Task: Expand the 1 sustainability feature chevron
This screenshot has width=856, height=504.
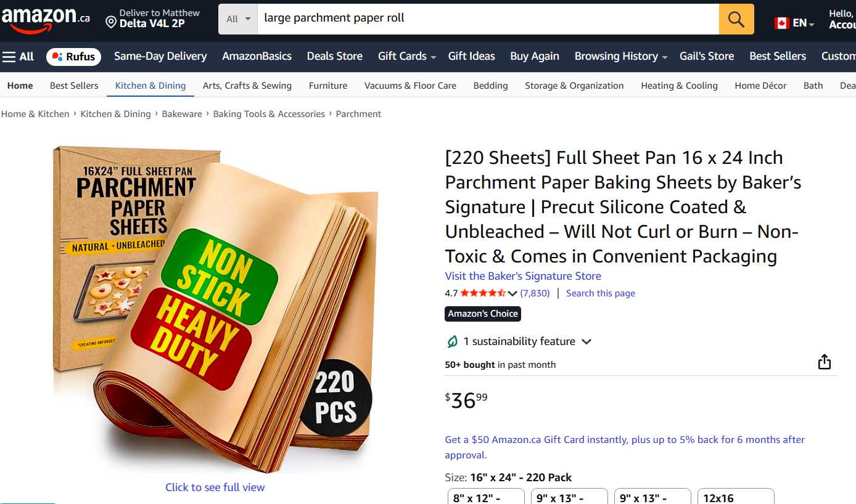Action: click(586, 341)
